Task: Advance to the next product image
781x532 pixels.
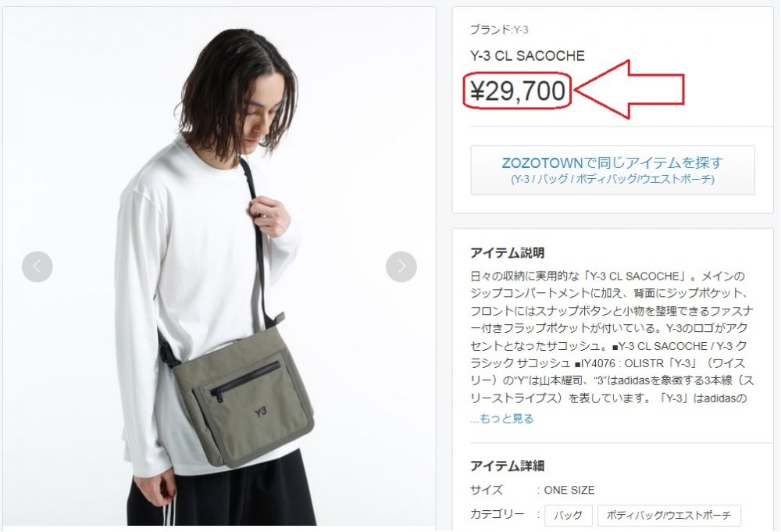Action: click(401, 267)
